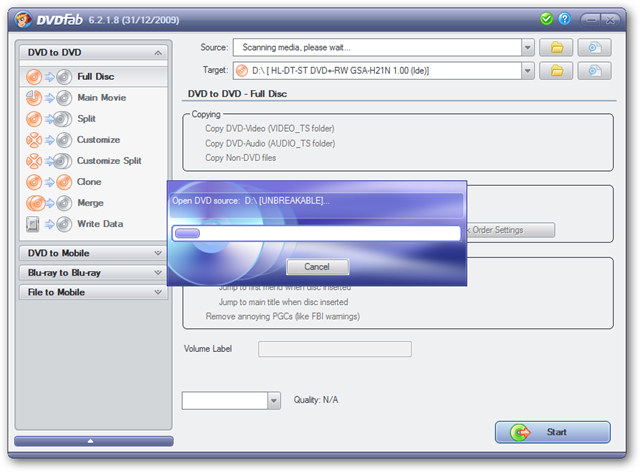Toggle Copy DVD-Audio (AUDIO_TS folder) option

(x=270, y=144)
